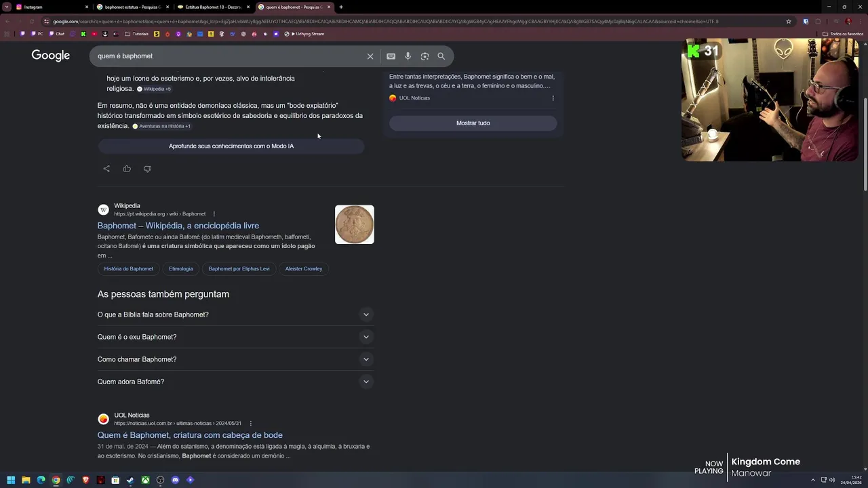Open the Chrome extensions puzzle menu

tap(818, 21)
